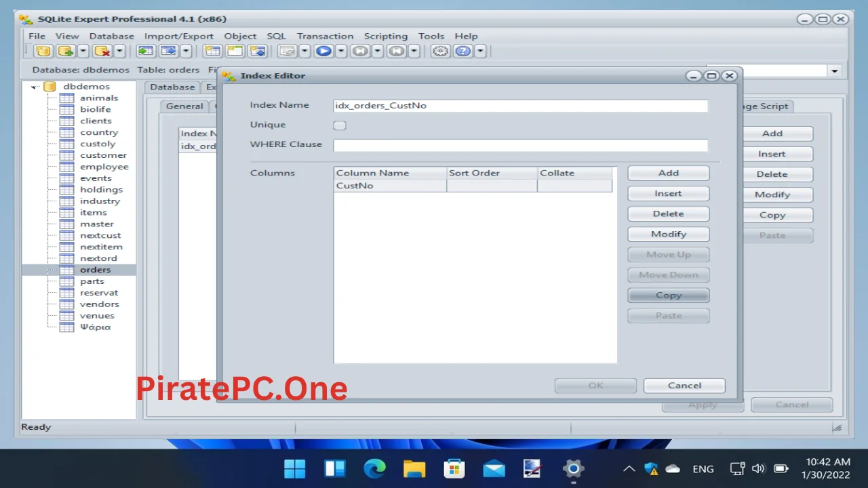This screenshot has height=488, width=868.
Task: Open combo box dropdown at top right of main window
Action: [x=835, y=70]
